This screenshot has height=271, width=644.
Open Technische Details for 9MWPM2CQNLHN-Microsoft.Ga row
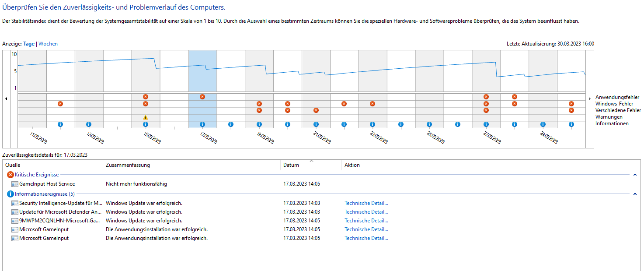[x=366, y=221]
